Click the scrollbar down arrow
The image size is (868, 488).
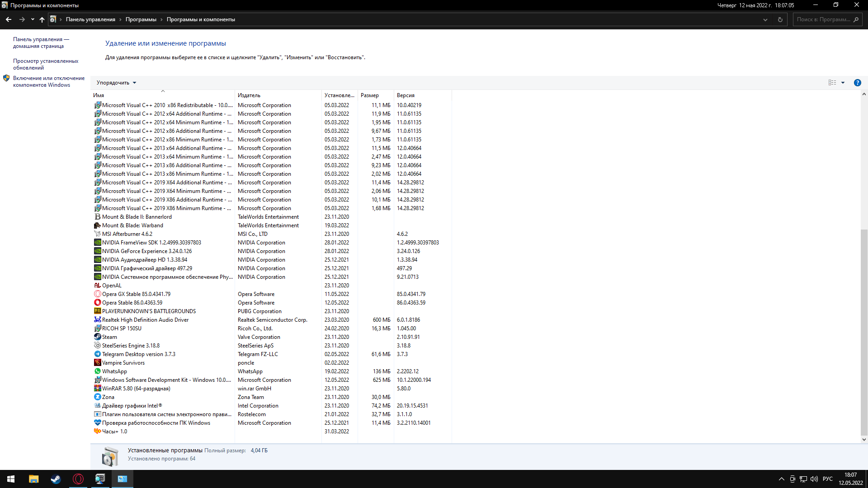pyautogui.click(x=864, y=440)
